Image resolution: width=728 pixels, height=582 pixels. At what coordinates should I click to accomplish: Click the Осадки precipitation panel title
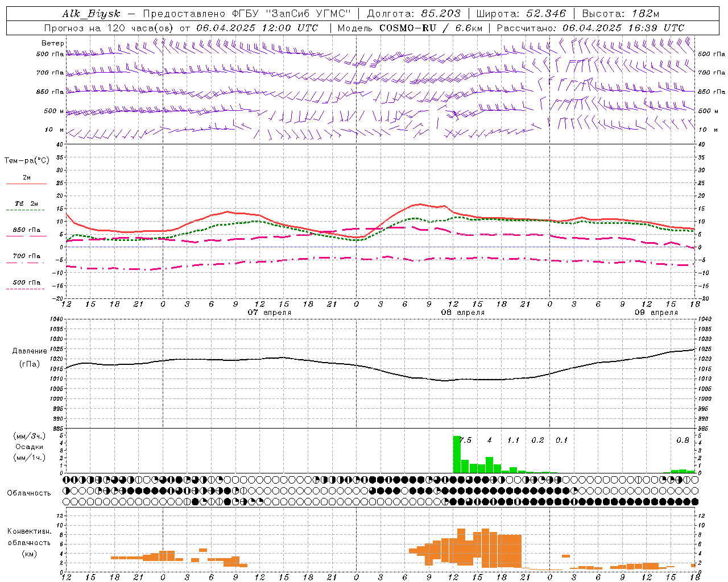pyautogui.click(x=29, y=447)
